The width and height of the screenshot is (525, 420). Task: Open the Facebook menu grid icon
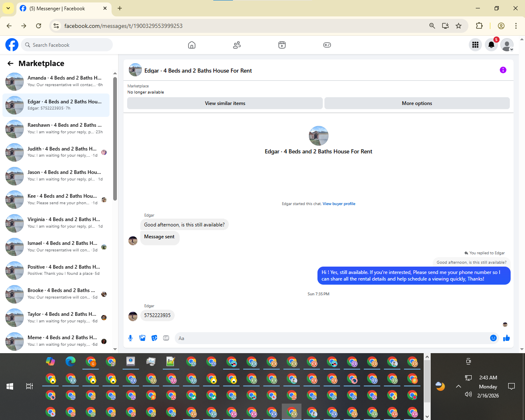[475, 45]
